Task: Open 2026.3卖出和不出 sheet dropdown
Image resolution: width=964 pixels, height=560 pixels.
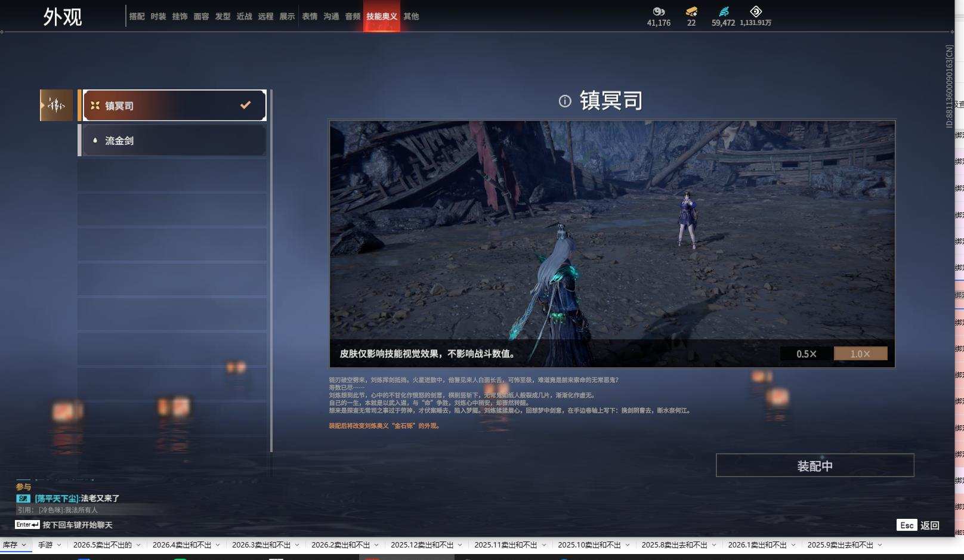Action: [x=297, y=545]
